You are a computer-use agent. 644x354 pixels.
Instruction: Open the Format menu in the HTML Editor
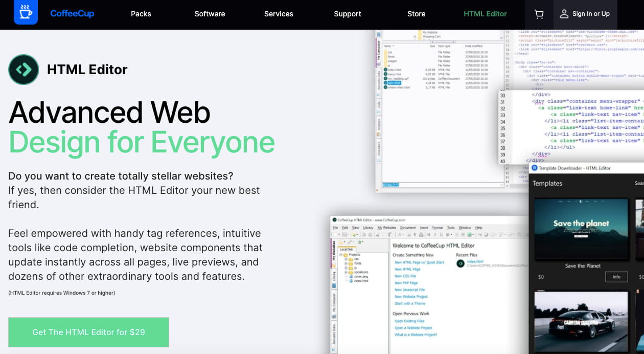[439, 228]
